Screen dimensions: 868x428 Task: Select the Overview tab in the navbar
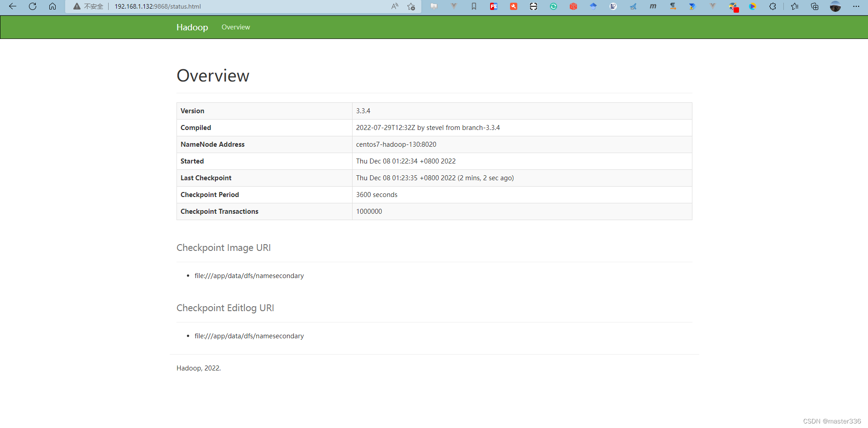click(x=236, y=27)
